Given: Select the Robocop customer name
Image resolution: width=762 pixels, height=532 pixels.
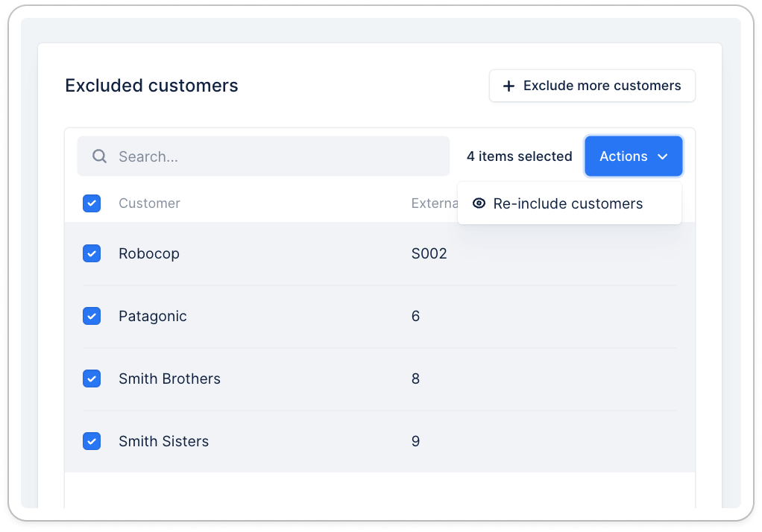Looking at the screenshot, I should click(149, 254).
